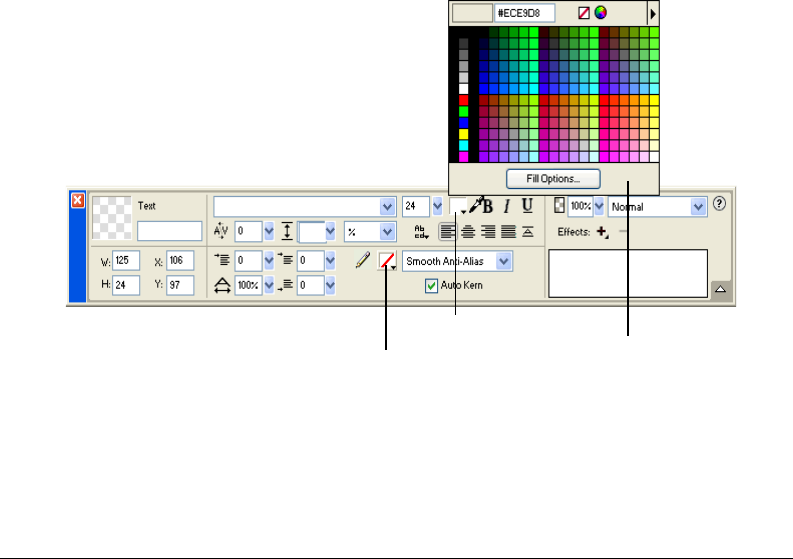Apply stretched text alignment
The width and height of the screenshot is (793, 559).
click(x=527, y=232)
